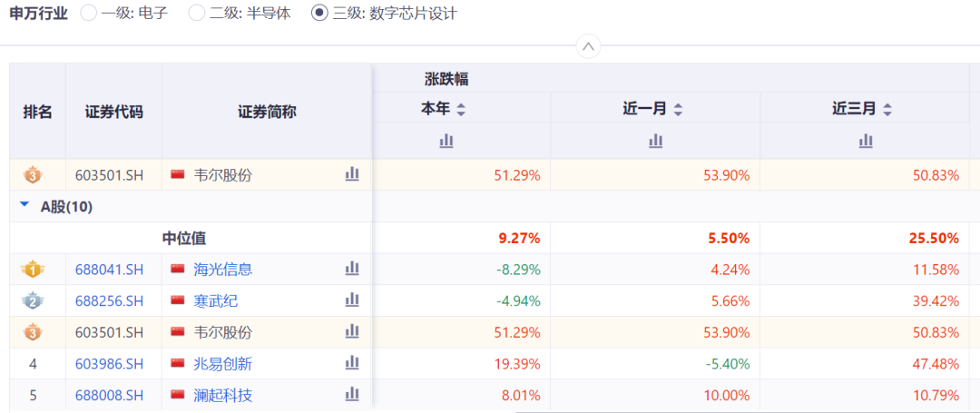Viewport: 980px width, 413px height.
Task: Select 一级: 电子 industry radio
Action: pyautogui.click(x=89, y=13)
